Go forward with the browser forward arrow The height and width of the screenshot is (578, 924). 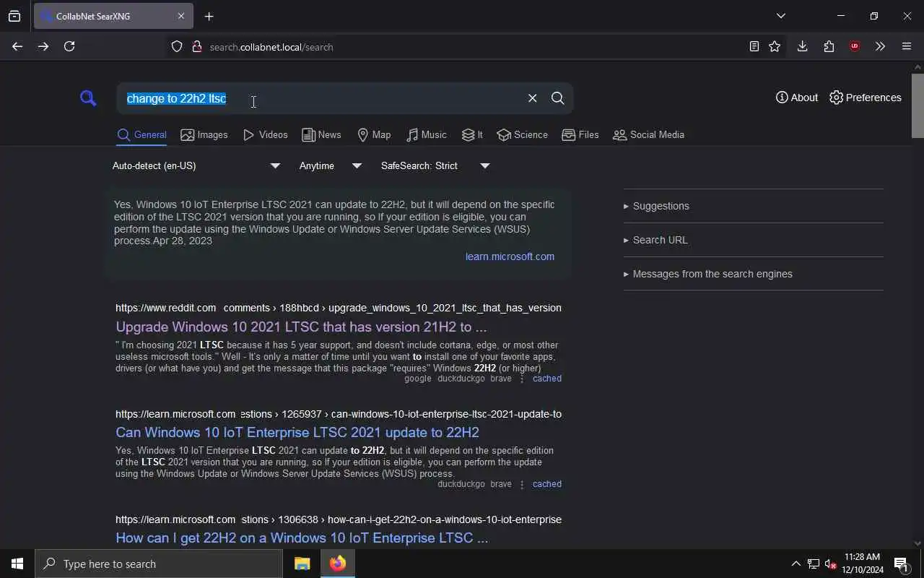point(43,46)
